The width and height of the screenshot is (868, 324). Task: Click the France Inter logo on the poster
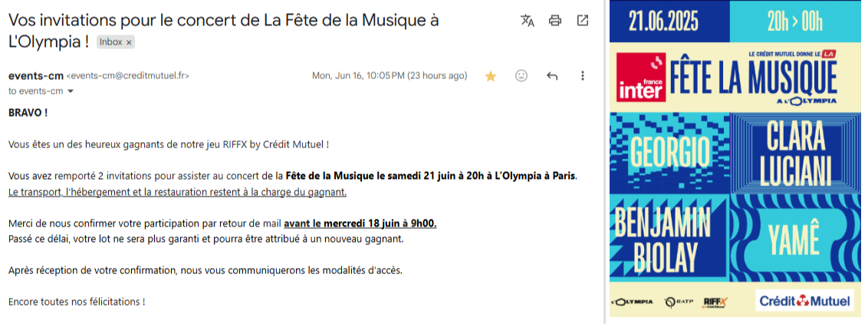(x=640, y=77)
